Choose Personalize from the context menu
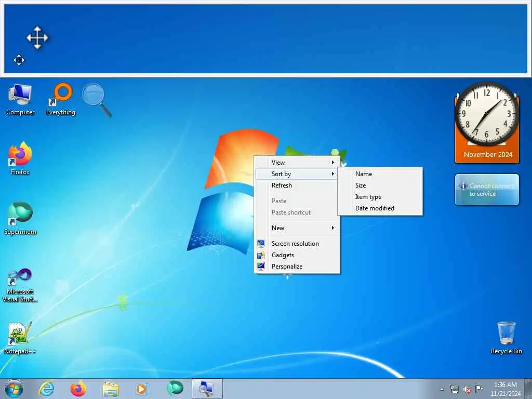This screenshot has height=399, width=532. coord(297,267)
